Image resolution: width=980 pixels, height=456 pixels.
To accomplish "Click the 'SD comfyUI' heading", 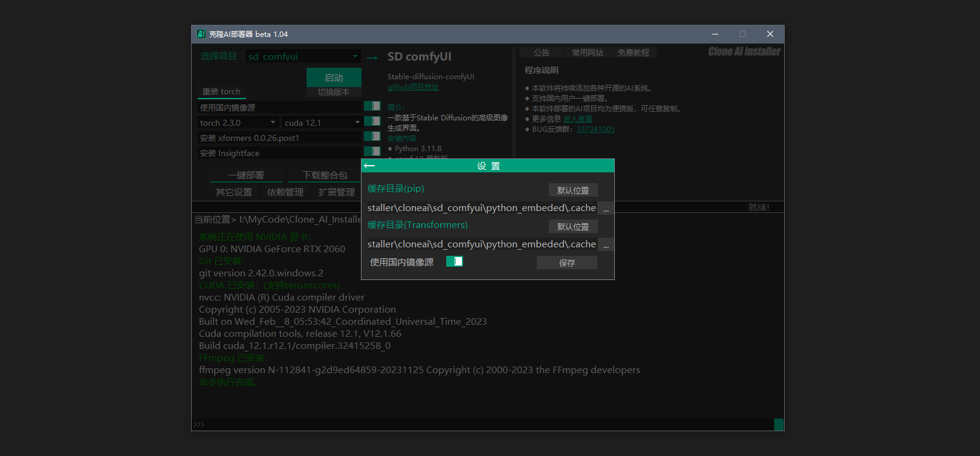I will (x=420, y=56).
